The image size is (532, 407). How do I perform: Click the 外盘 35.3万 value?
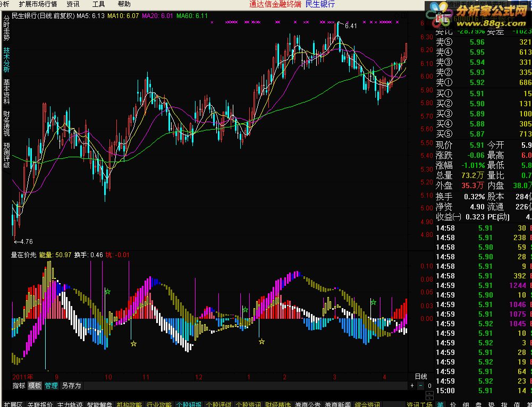pos(472,185)
